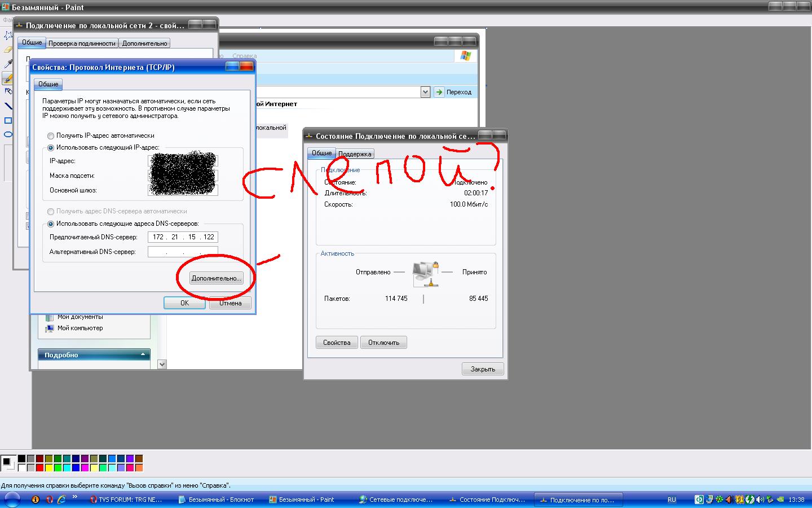Choose the Airbrush spray tool

pyautogui.click(x=7, y=91)
